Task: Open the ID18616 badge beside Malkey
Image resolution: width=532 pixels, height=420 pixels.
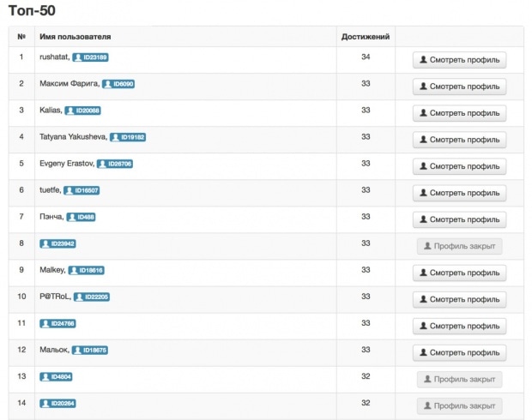Action: coord(86,270)
